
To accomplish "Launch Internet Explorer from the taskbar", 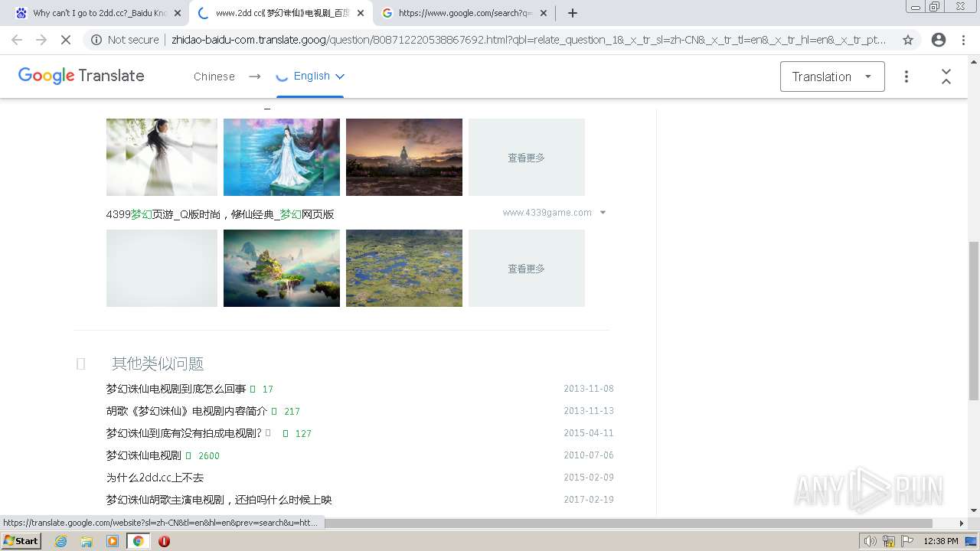I will [60, 541].
